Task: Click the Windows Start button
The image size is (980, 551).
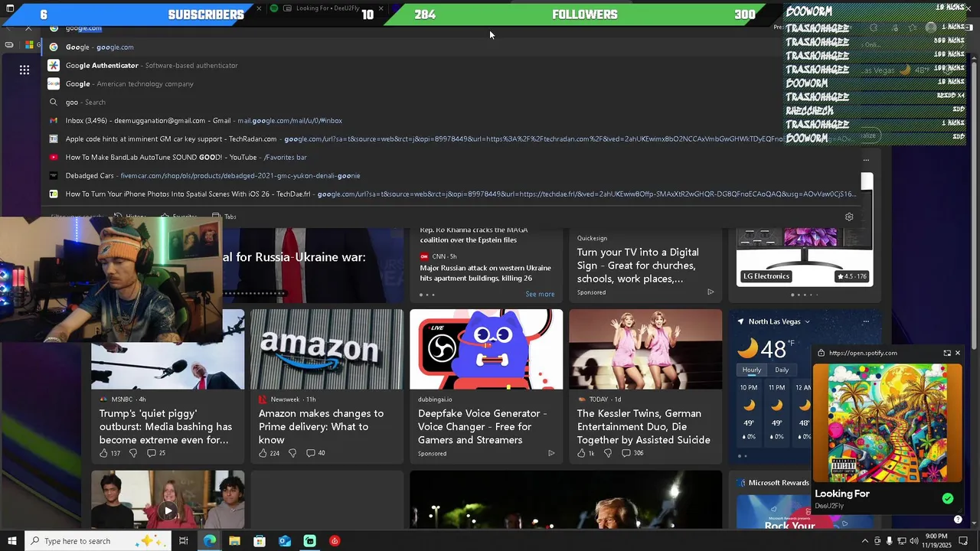Action: click(x=11, y=541)
